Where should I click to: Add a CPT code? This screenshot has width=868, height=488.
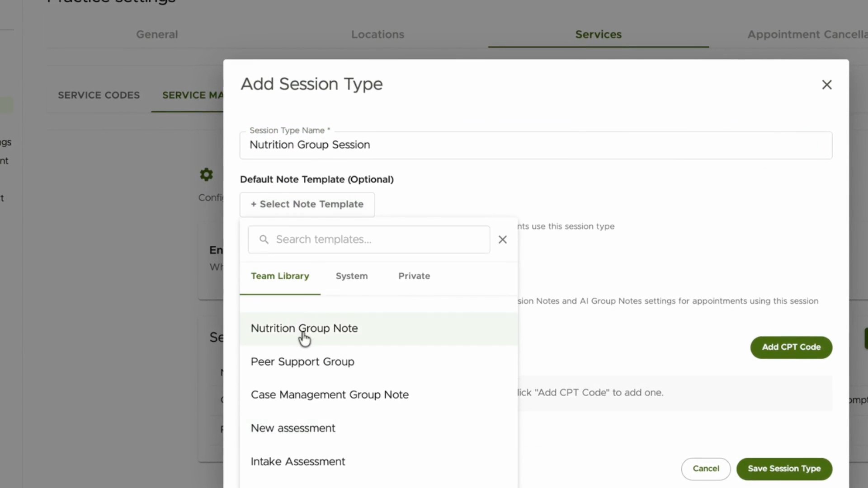coord(791,347)
